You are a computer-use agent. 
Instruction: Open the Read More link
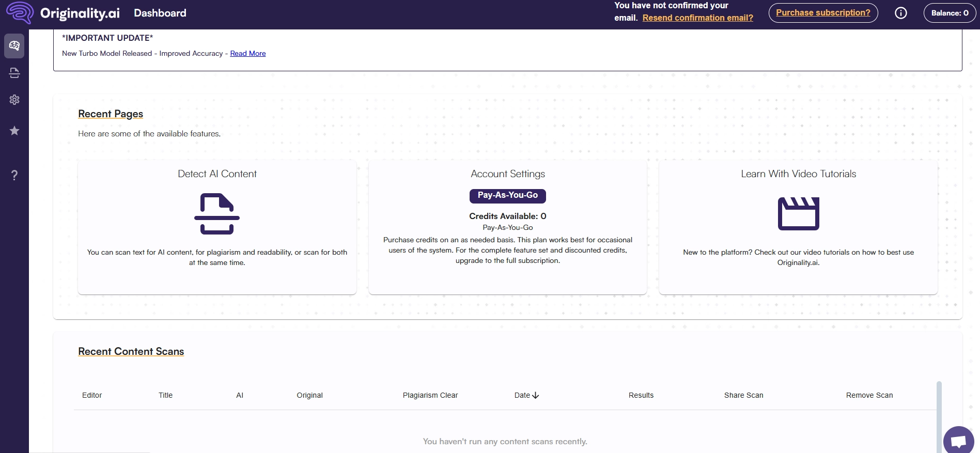pyautogui.click(x=248, y=53)
